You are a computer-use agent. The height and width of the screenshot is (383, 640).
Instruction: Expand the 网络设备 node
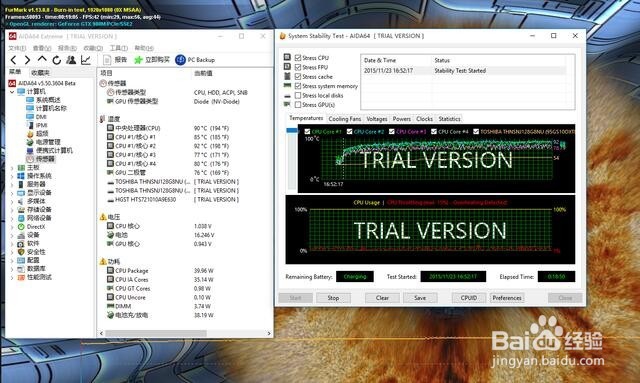click(12, 218)
